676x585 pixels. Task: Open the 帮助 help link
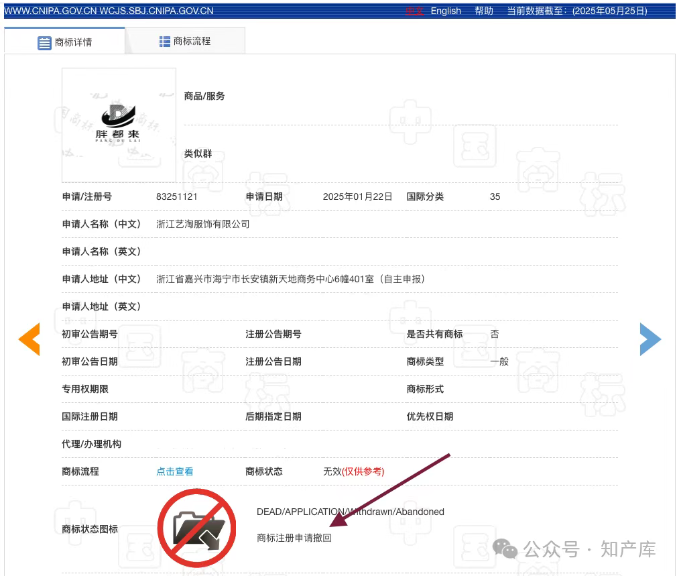(x=484, y=11)
